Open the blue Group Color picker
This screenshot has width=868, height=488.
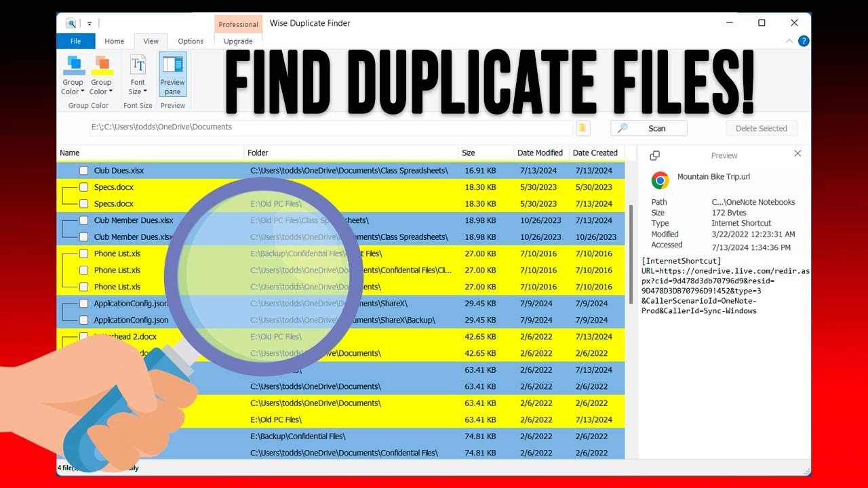pos(73,75)
